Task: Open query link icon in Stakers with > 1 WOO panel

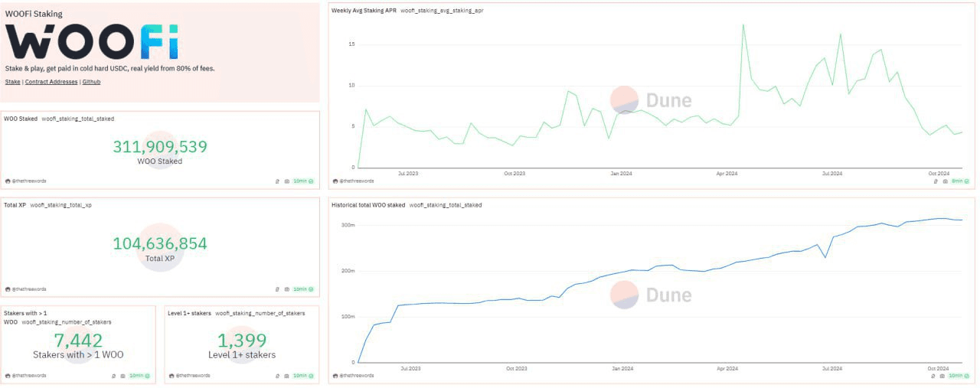Action: (113, 376)
